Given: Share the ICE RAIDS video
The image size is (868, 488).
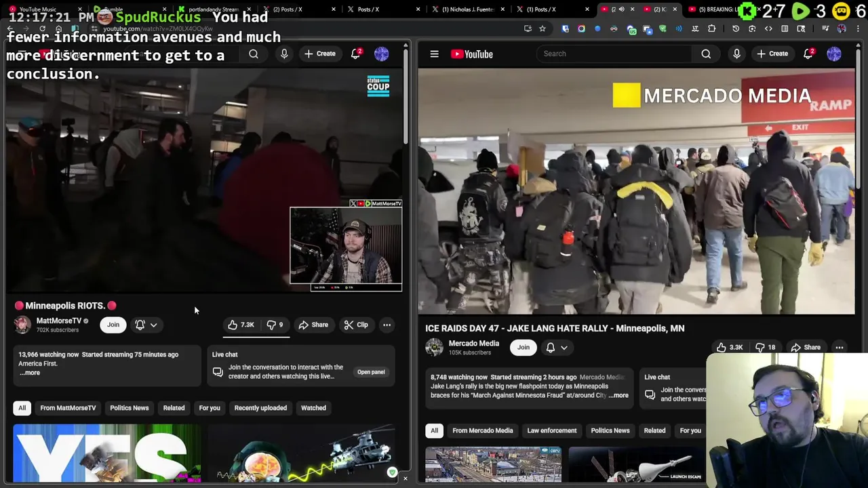Looking at the screenshot, I should pyautogui.click(x=805, y=347).
